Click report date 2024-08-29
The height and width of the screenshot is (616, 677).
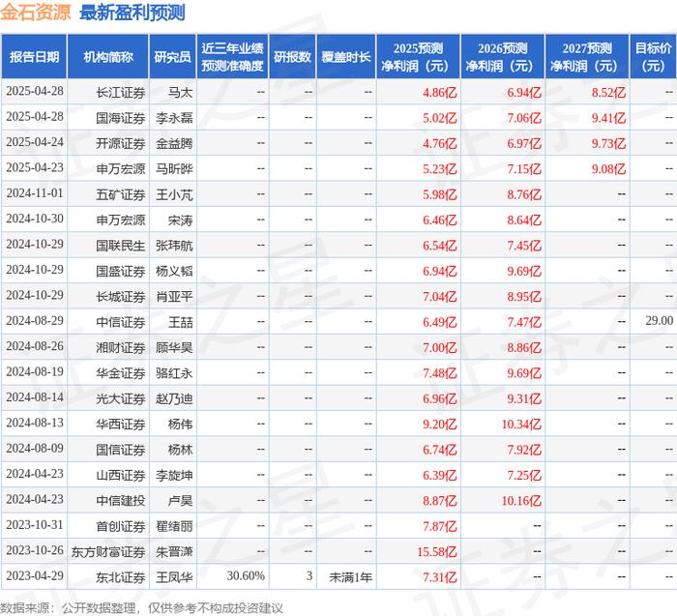coord(35,321)
